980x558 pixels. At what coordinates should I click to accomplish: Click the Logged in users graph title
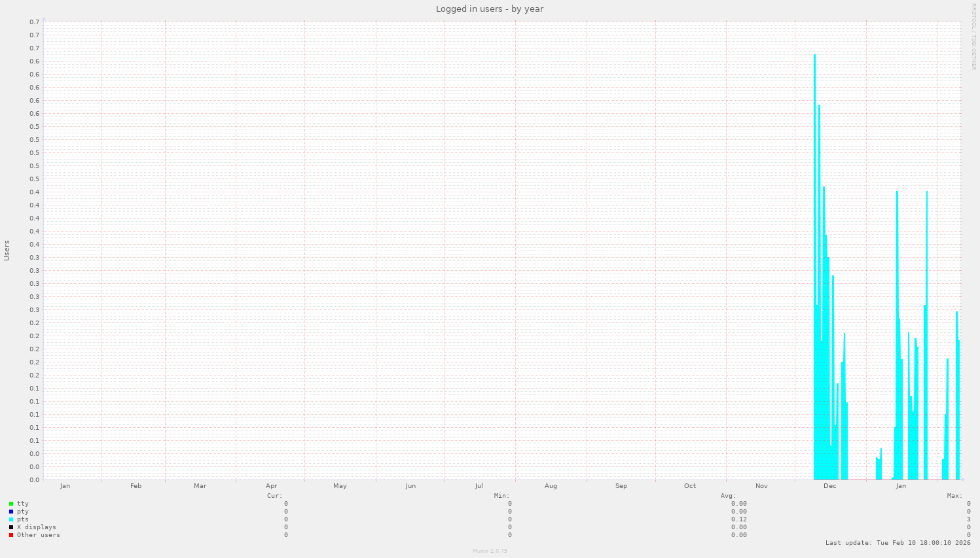tap(489, 9)
